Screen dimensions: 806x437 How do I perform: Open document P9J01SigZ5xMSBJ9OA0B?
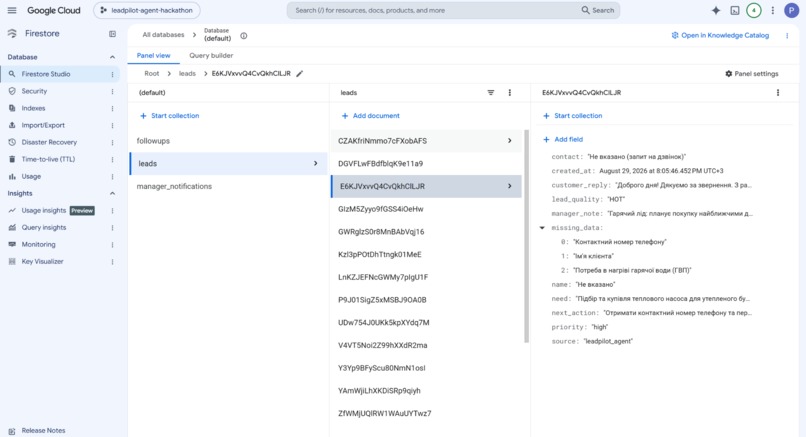click(x=426, y=300)
